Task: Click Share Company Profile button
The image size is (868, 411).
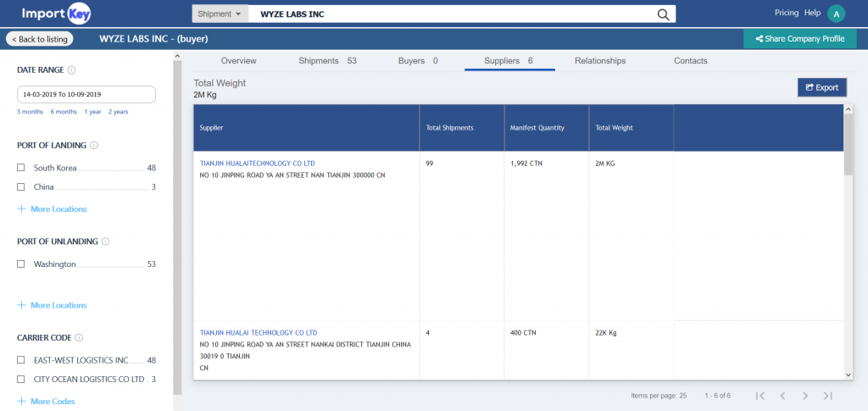Action: coord(800,39)
